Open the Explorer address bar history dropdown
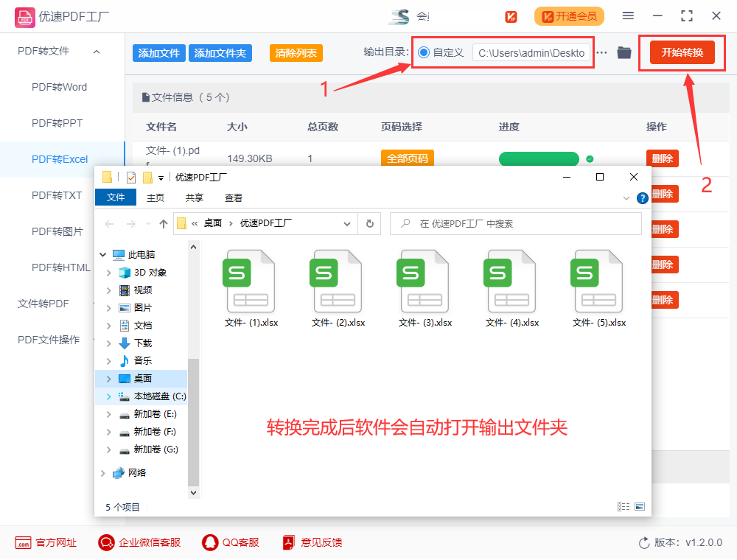Viewport: 737px width, 560px height. coord(347,223)
